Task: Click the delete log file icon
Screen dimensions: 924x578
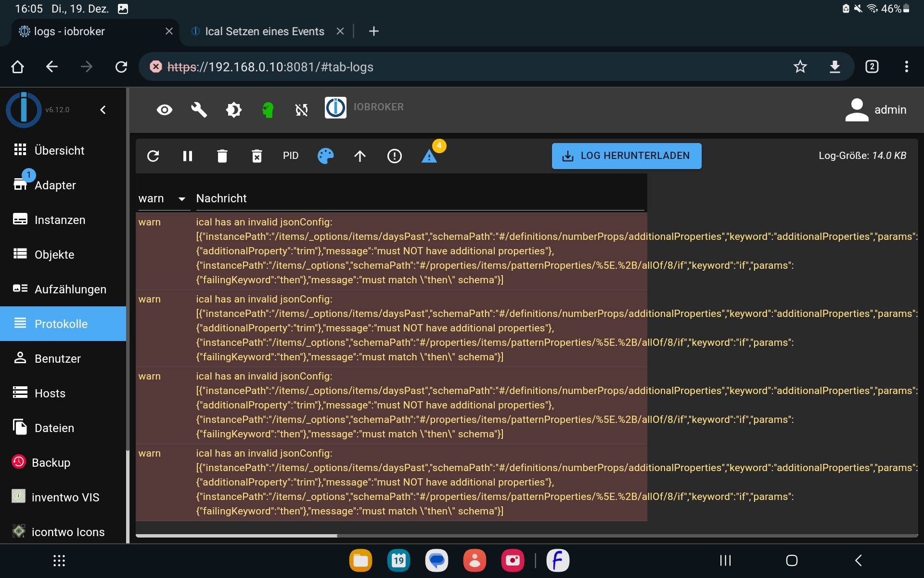Action: click(257, 156)
